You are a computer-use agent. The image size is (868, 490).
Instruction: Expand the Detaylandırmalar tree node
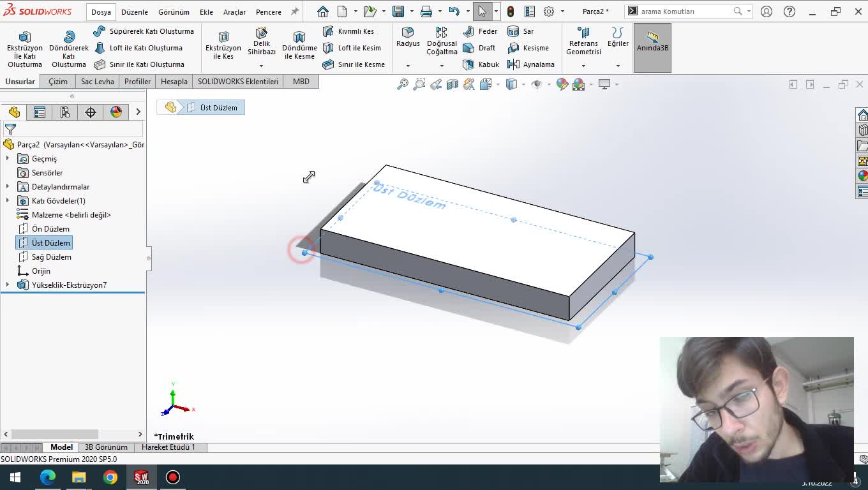(x=8, y=186)
